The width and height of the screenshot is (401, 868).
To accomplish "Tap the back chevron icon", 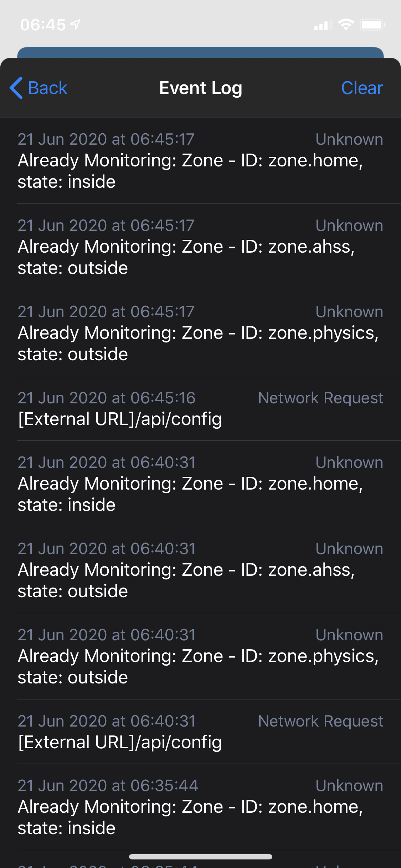I will coord(16,88).
